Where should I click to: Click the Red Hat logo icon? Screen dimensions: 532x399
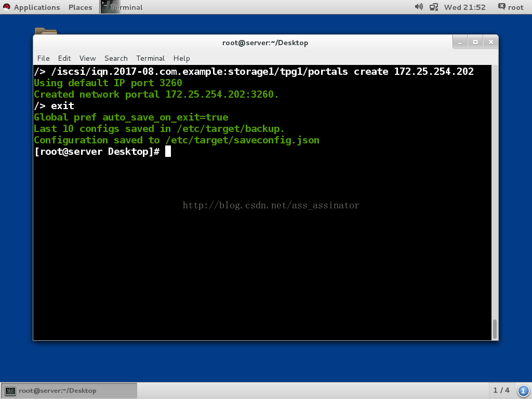[x=6, y=7]
